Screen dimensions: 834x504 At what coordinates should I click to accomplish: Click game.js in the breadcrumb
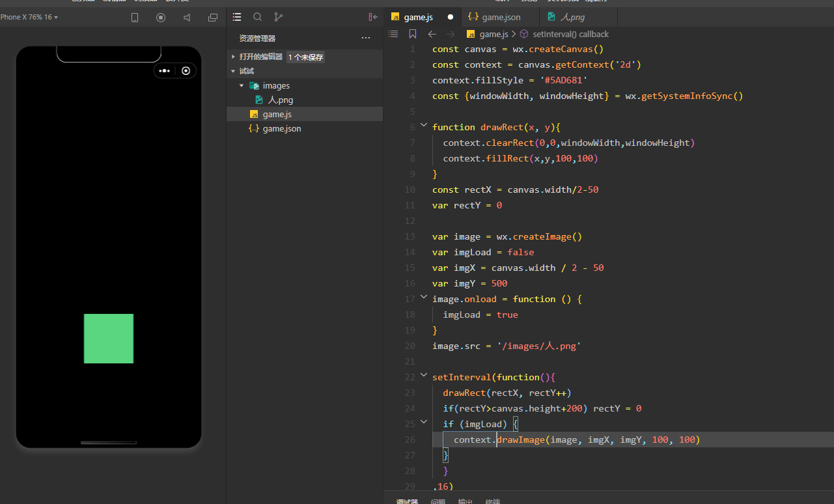coord(493,34)
